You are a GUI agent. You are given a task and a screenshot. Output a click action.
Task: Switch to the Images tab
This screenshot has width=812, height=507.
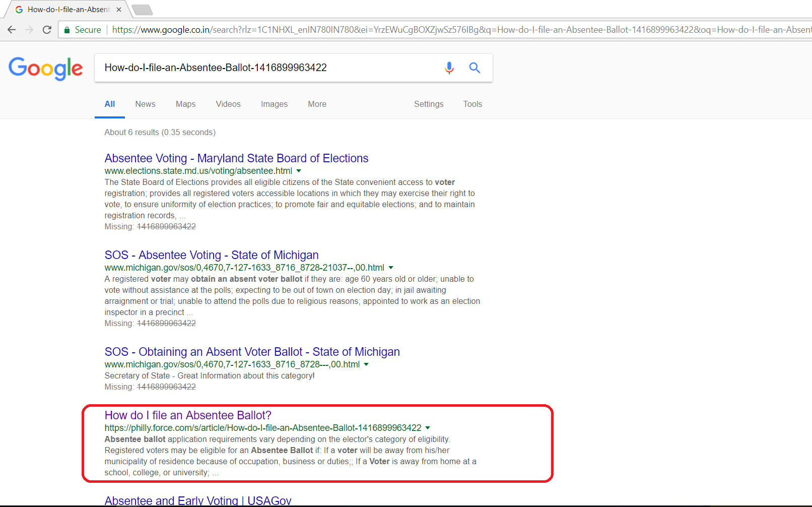(x=274, y=104)
